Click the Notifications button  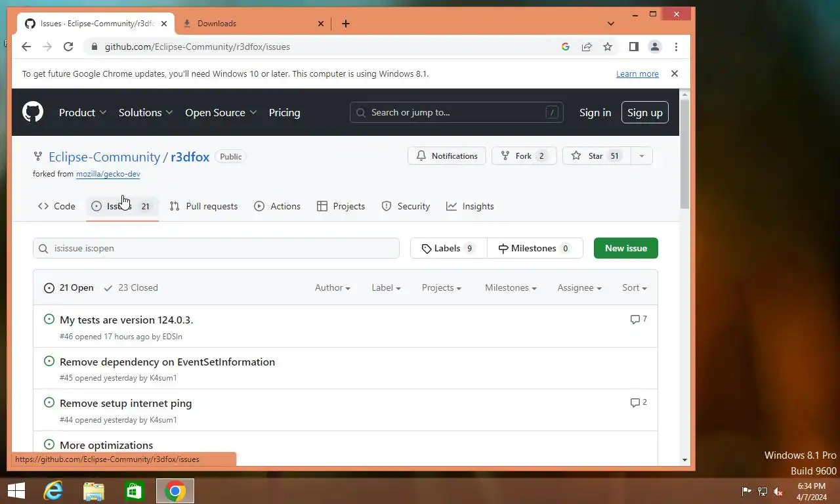447,156
